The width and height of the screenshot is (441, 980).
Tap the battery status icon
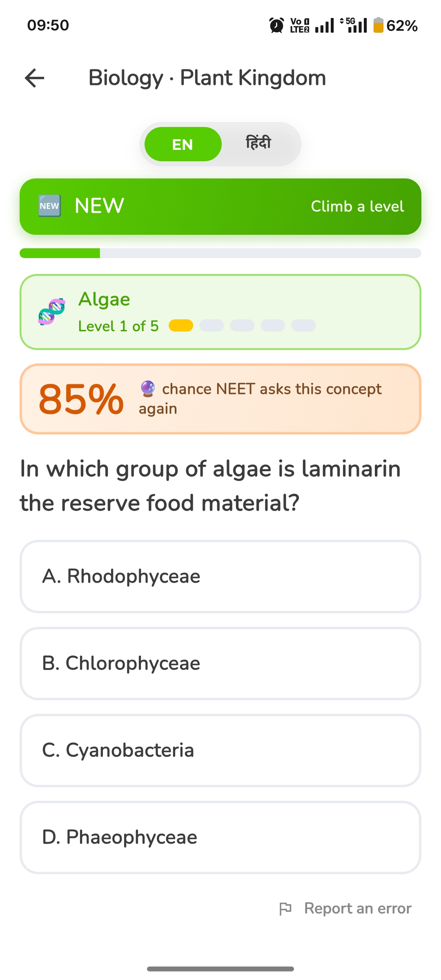click(x=379, y=25)
